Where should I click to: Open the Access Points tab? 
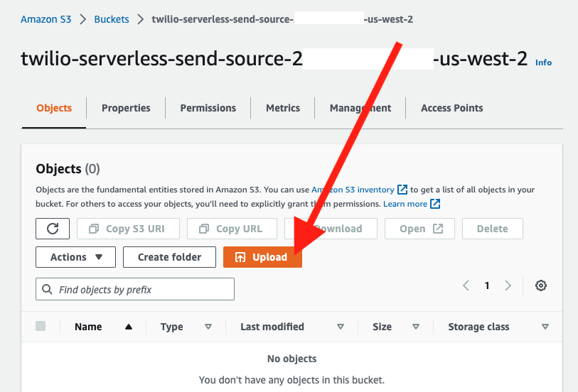click(x=452, y=108)
